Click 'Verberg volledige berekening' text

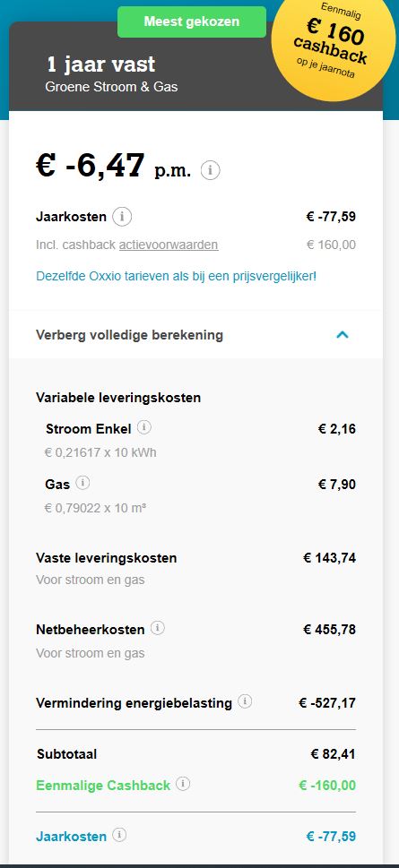pyautogui.click(x=129, y=335)
